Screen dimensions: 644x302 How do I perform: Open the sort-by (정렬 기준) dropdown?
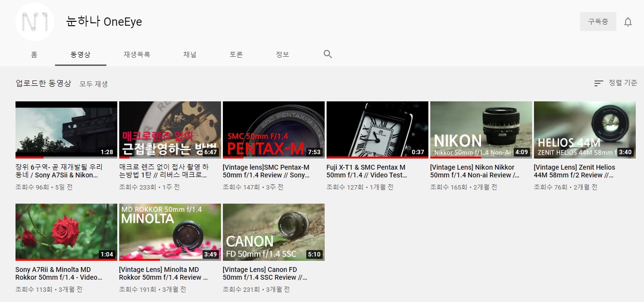tap(615, 83)
